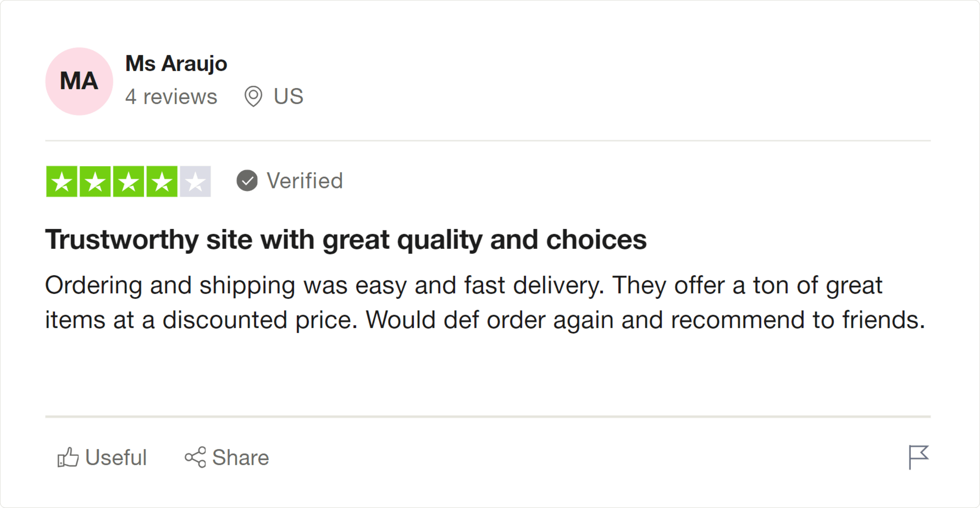The width and height of the screenshot is (980, 508).
Task: Click the Verified label text
Action: (305, 180)
